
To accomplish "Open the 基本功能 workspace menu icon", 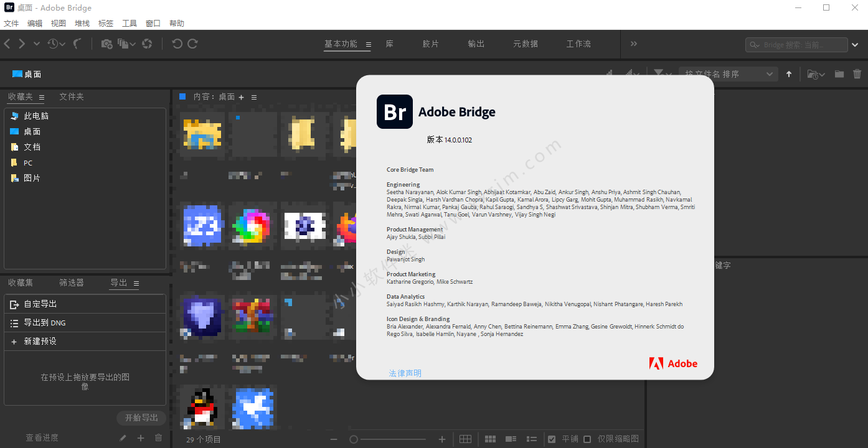I will [x=369, y=44].
